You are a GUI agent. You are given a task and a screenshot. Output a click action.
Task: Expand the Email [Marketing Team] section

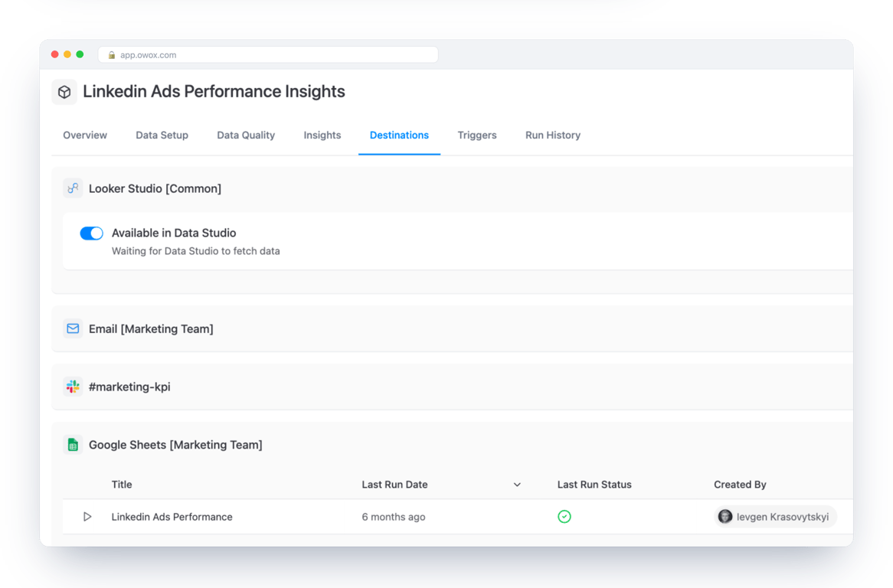point(452,329)
